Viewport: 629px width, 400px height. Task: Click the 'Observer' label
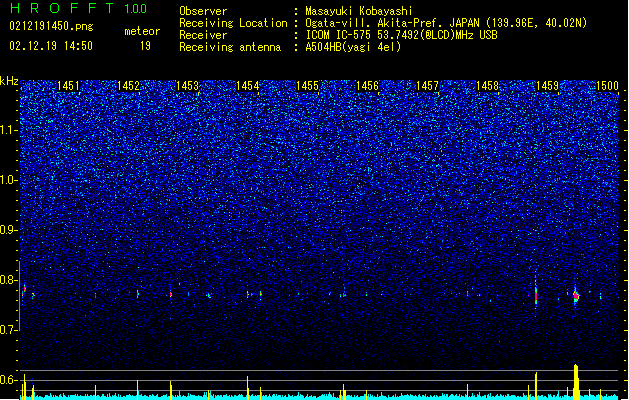point(203,11)
